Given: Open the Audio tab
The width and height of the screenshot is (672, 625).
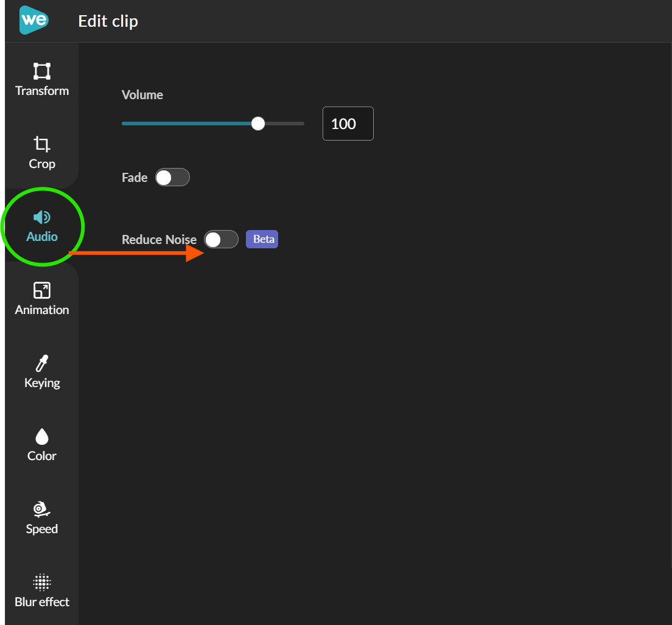Looking at the screenshot, I should pyautogui.click(x=42, y=226).
